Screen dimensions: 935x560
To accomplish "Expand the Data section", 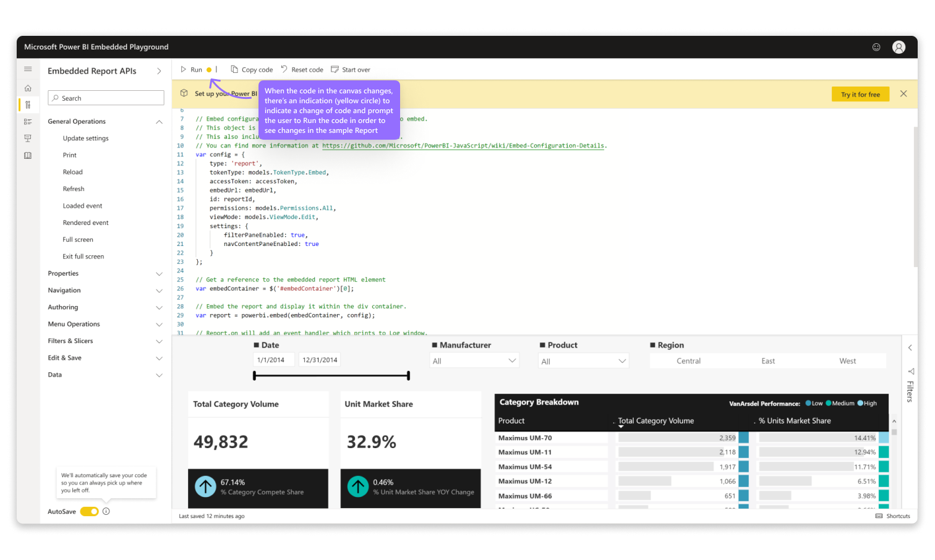I will 159,375.
